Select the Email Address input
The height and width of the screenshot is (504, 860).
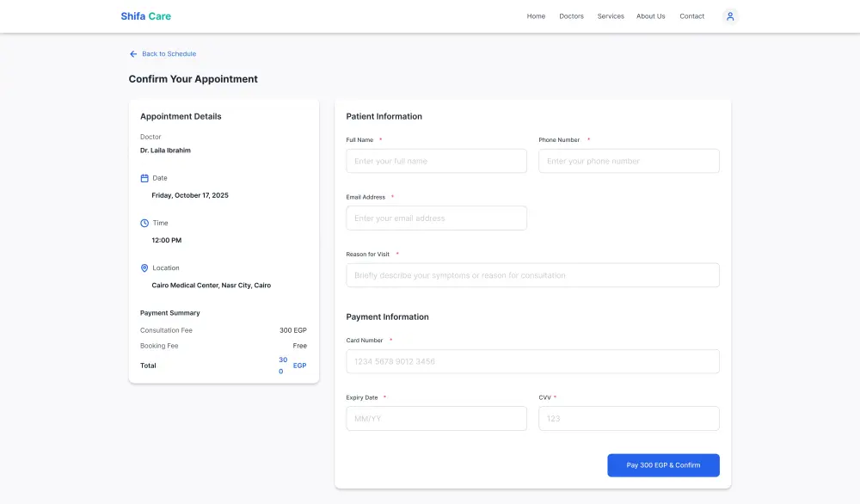coord(436,218)
